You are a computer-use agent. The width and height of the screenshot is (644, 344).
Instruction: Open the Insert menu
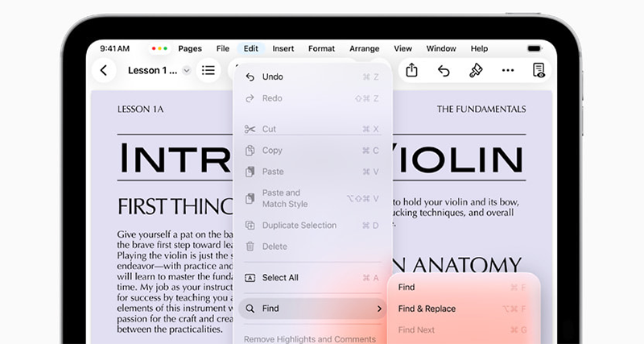[x=283, y=48]
